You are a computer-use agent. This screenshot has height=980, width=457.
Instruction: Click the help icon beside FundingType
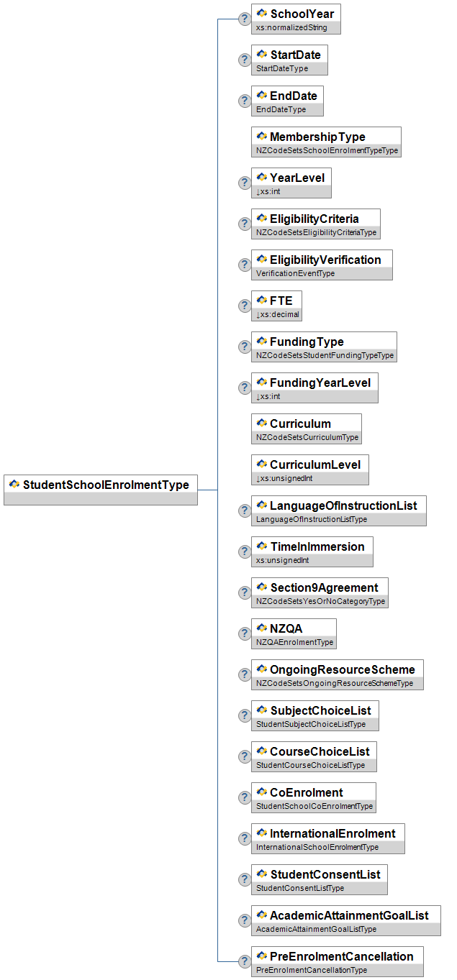pyautogui.click(x=245, y=347)
